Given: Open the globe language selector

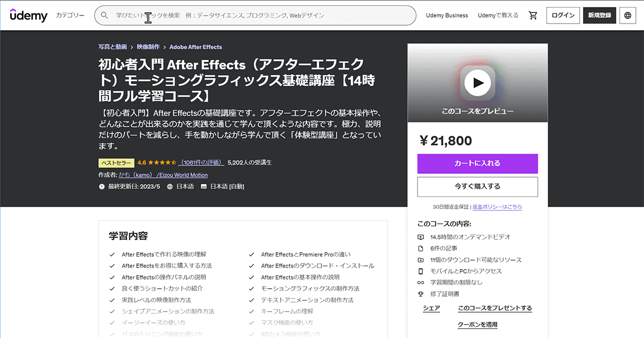Looking at the screenshot, I should tap(628, 16).
